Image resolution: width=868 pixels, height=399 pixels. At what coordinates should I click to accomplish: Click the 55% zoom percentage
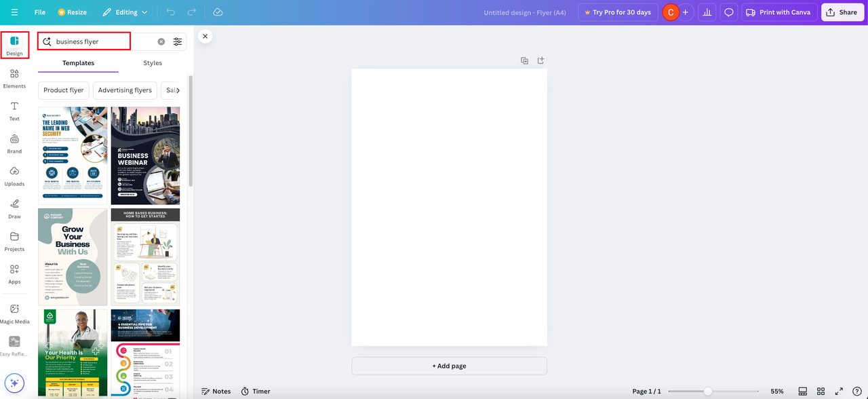click(x=777, y=392)
